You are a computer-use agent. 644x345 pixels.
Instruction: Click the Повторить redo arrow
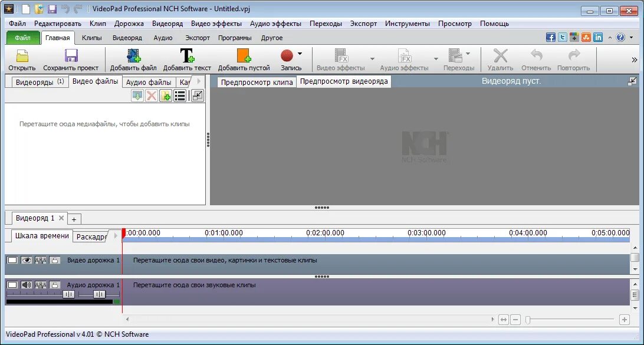(x=574, y=55)
